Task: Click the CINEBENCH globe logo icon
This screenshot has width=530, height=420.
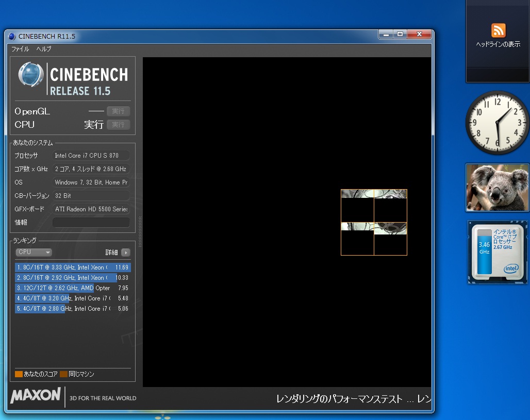Action: 31,74
